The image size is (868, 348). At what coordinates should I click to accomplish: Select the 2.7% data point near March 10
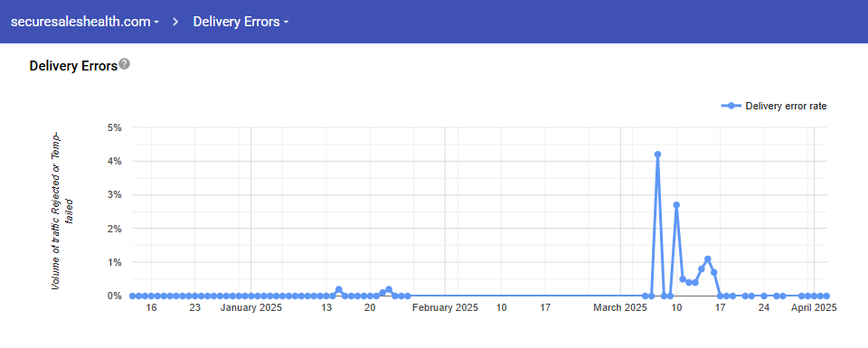(x=676, y=204)
